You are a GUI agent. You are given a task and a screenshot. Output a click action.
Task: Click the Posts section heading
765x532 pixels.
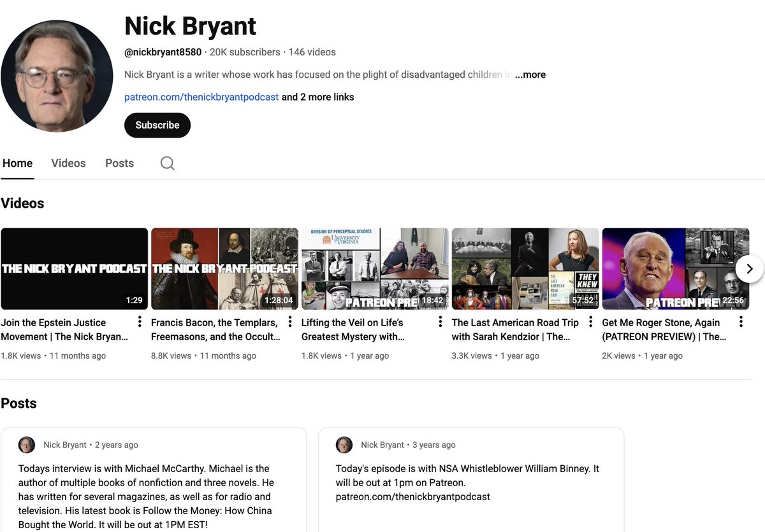(x=18, y=403)
